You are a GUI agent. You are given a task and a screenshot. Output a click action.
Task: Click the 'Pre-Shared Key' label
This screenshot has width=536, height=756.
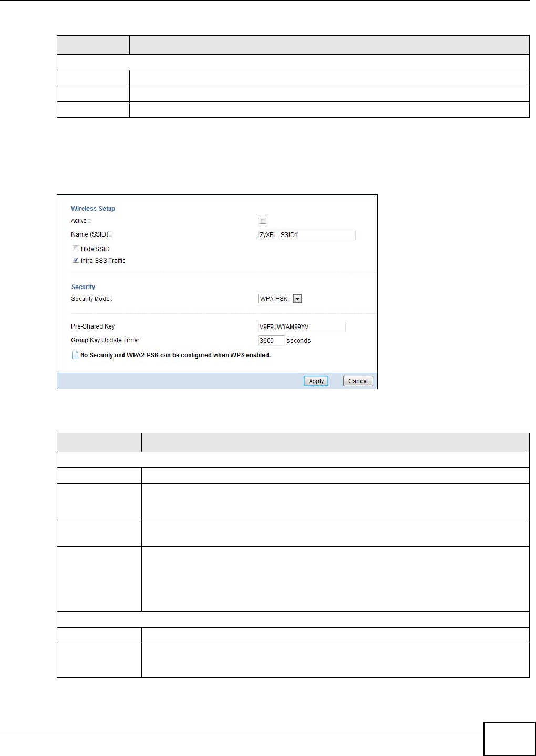click(92, 326)
